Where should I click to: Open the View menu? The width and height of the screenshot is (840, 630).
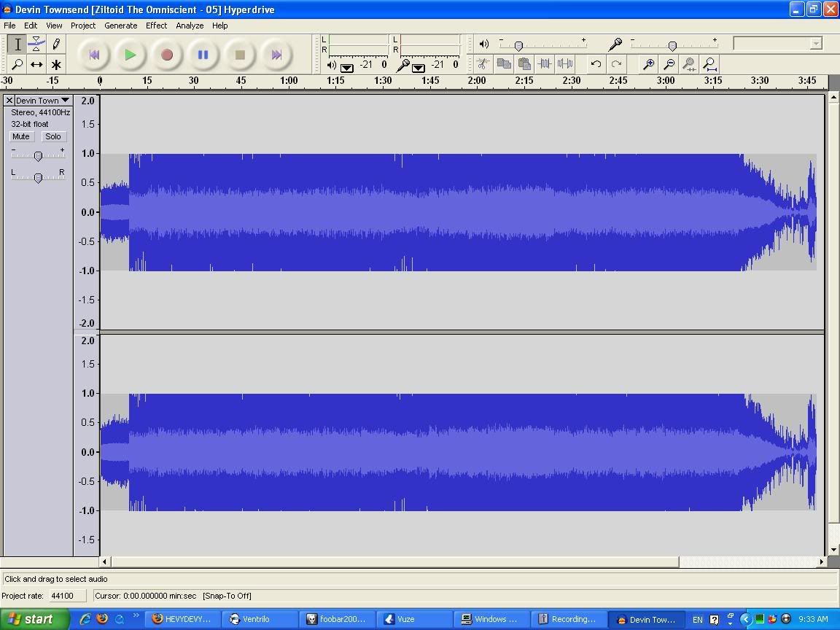click(54, 26)
